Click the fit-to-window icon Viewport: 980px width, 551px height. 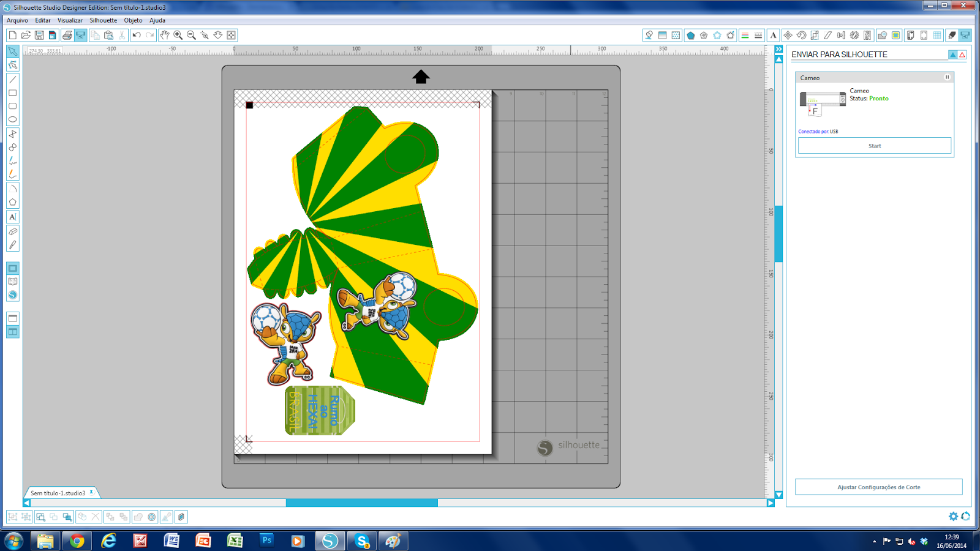click(x=232, y=36)
